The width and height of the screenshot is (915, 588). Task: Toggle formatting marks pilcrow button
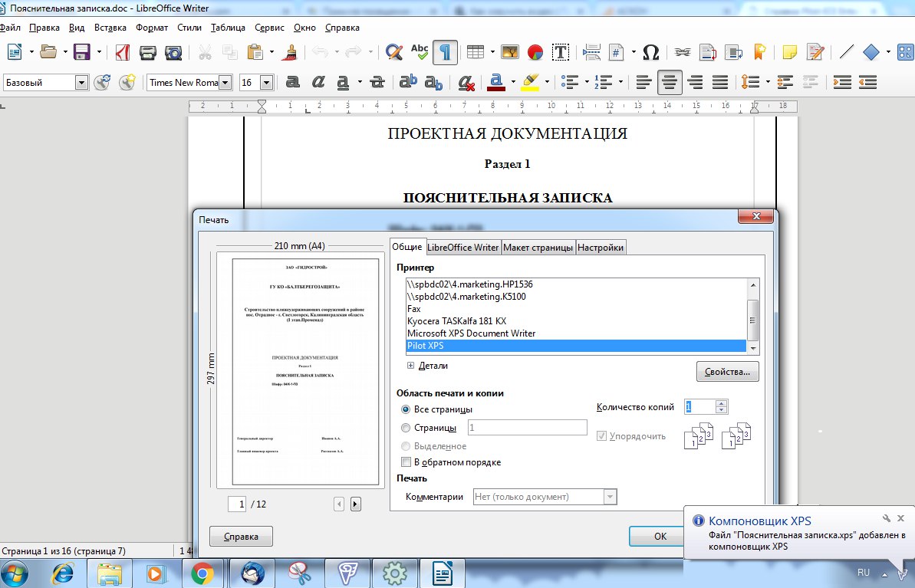click(446, 52)
